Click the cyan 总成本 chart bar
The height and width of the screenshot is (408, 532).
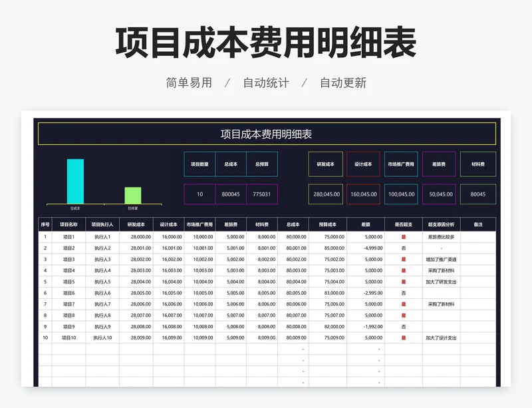coord(75,182)
